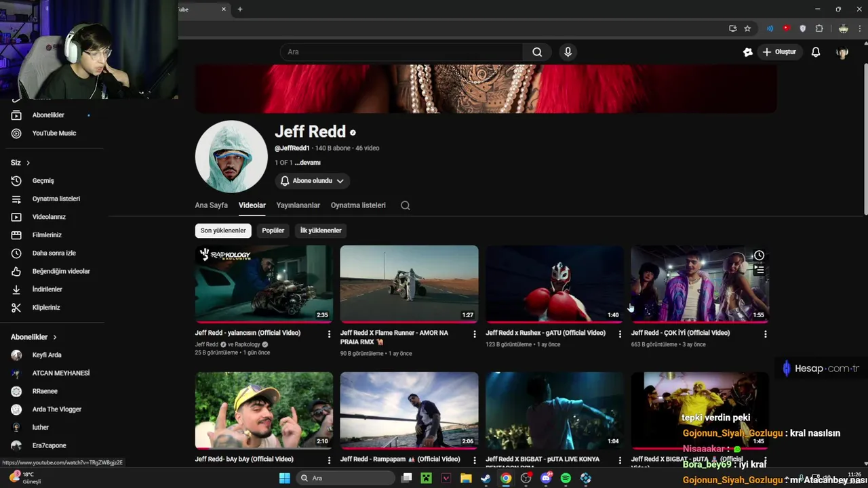Switch to Yayınlananlar channel tab
Image resolution: width=868 pixels, height=488 pixels.
(298, 205)
